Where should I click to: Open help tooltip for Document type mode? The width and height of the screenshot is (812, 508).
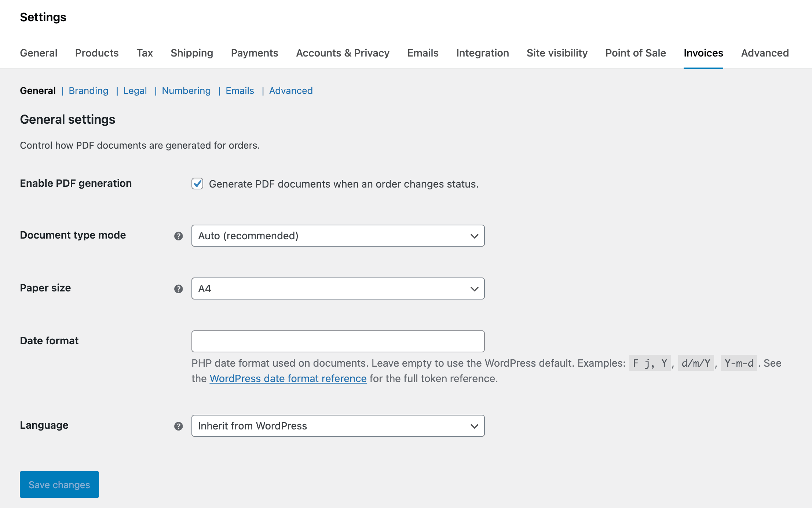(x=179, y=236)
